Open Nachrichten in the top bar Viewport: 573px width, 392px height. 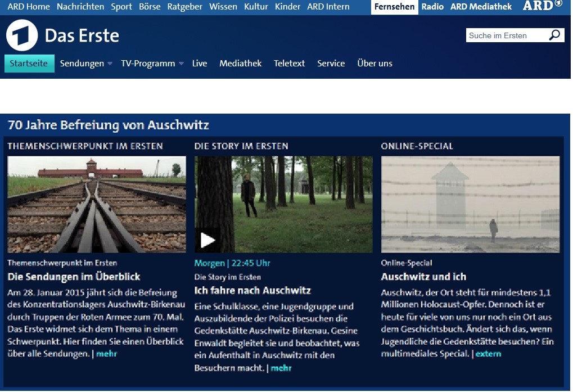80,7
